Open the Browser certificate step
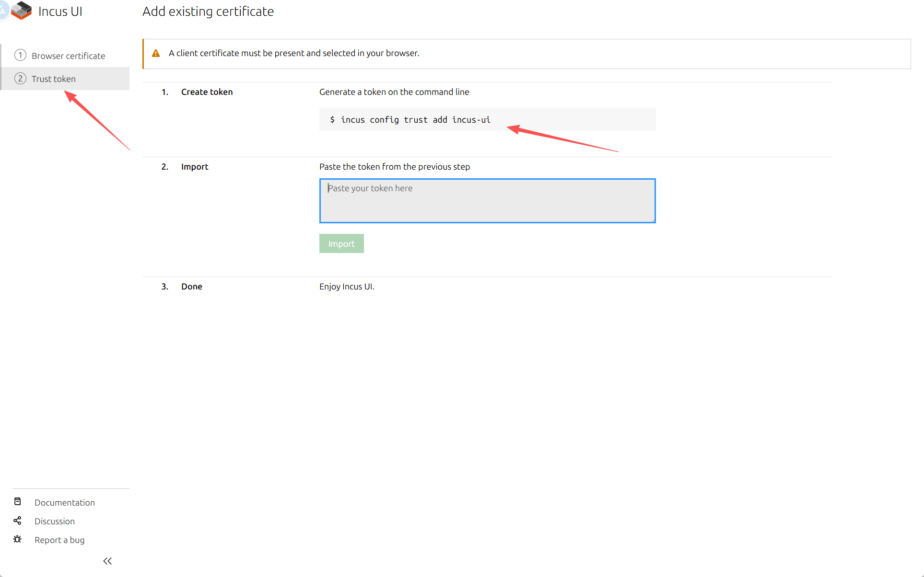Image resolution: width=924 pixels, height=577 pixels. point(66,56)
